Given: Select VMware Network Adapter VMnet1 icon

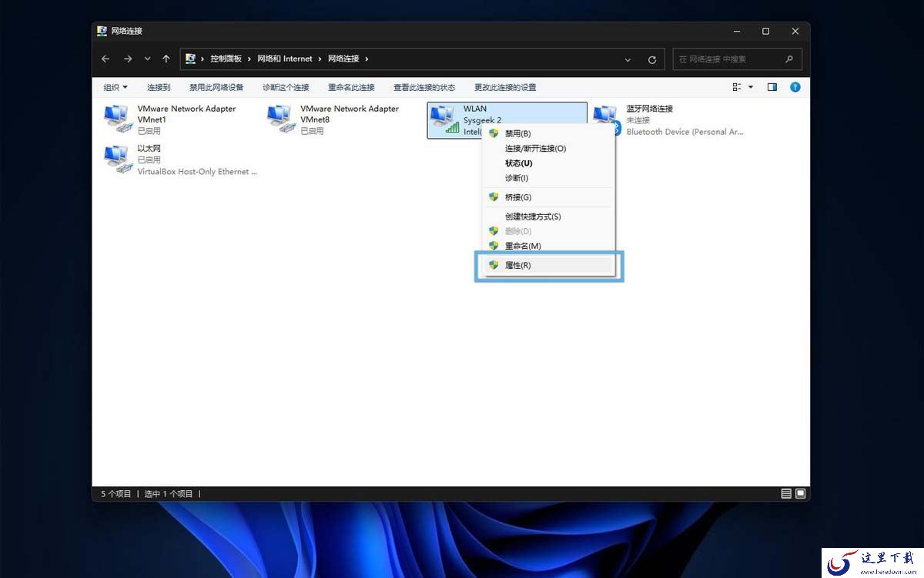Looking at the screenshot, I should (119, 119).
